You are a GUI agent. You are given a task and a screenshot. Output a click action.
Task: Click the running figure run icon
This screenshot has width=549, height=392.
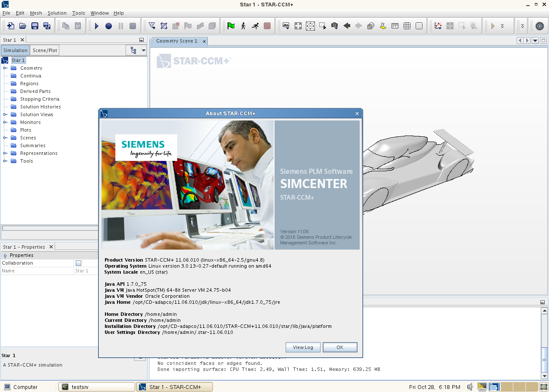(x=255, y=26)
